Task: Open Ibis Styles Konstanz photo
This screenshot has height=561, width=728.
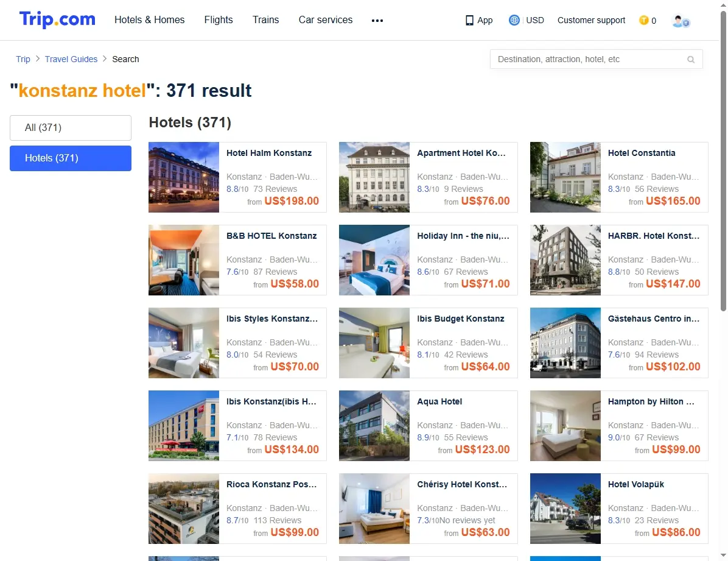Action: pyautogui.click(x=184, y=343)
